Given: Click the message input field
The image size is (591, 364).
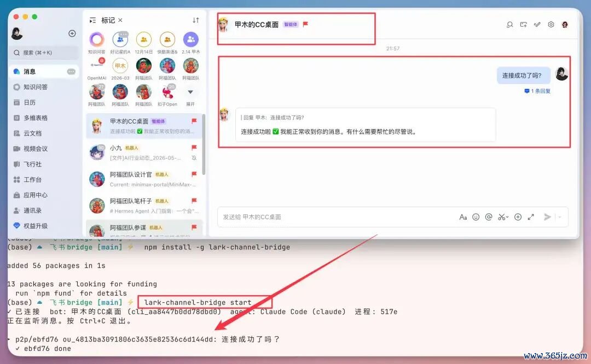Looking at the screenshot, I should pyautogui.click(x=335, y=217).
